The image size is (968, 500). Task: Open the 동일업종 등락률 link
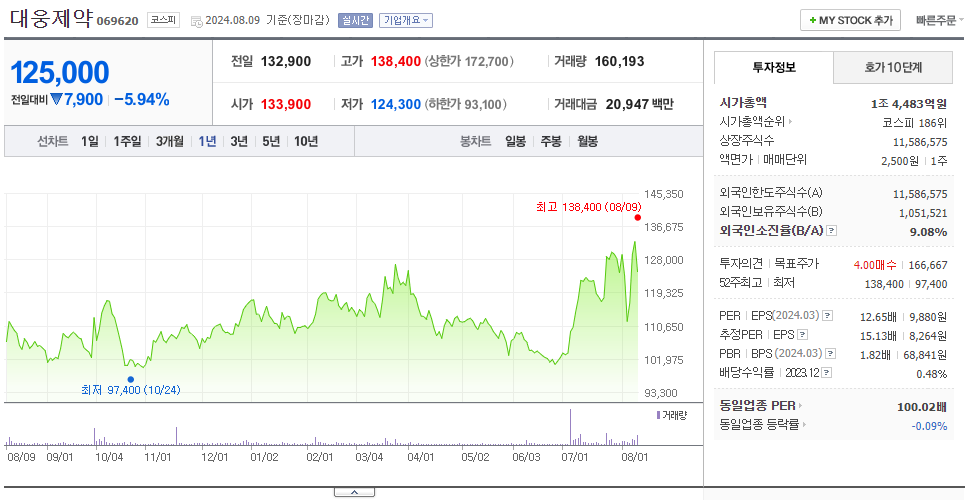click(x=764, y=425)
